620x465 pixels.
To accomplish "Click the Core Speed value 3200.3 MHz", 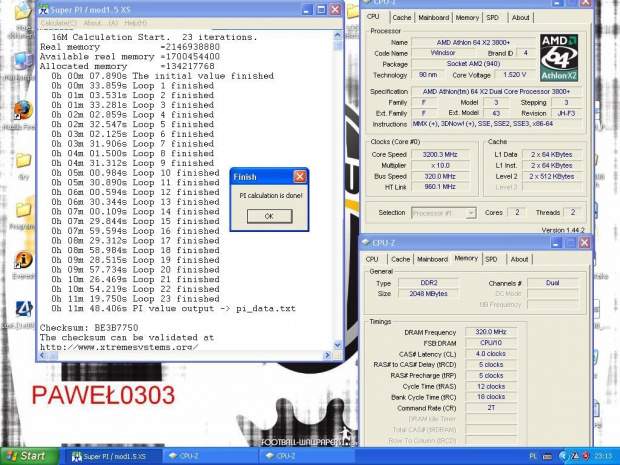I will point(440,155).
